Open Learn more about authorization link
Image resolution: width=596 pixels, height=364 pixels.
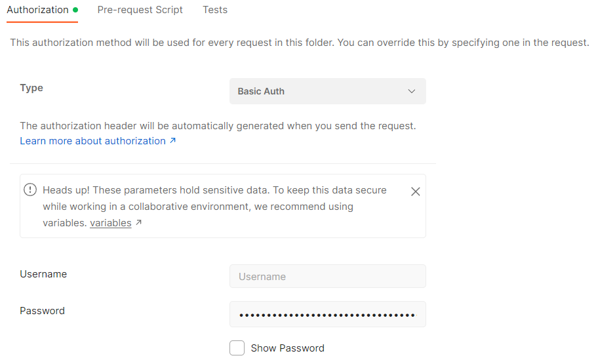point(92,141)
